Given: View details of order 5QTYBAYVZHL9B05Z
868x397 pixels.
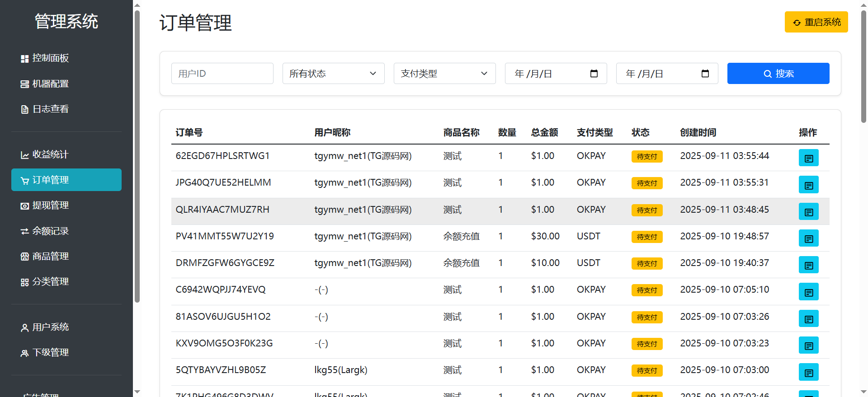Looking at the screenshot, I should [x=808, y=372].
